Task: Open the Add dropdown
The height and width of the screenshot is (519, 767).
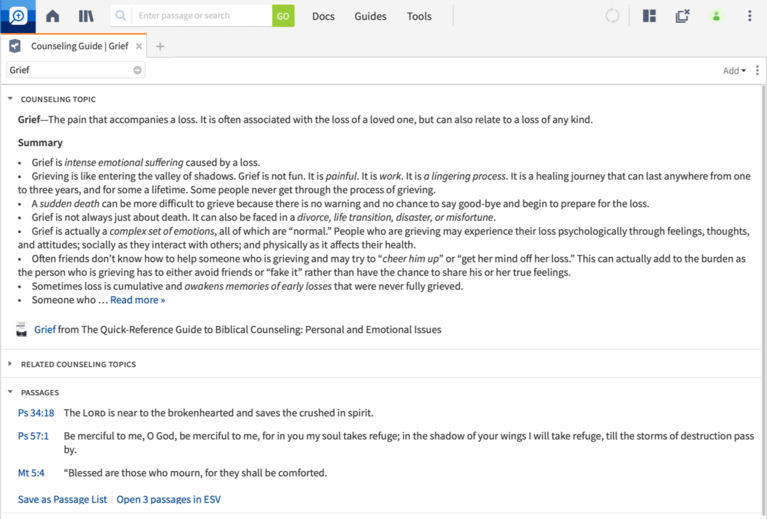Action: (734, 71)
